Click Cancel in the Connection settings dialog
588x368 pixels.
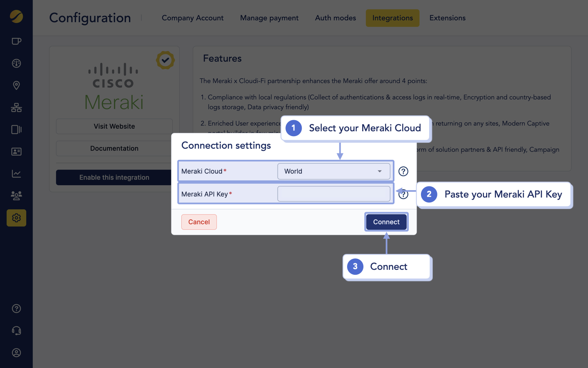(199, 222)
